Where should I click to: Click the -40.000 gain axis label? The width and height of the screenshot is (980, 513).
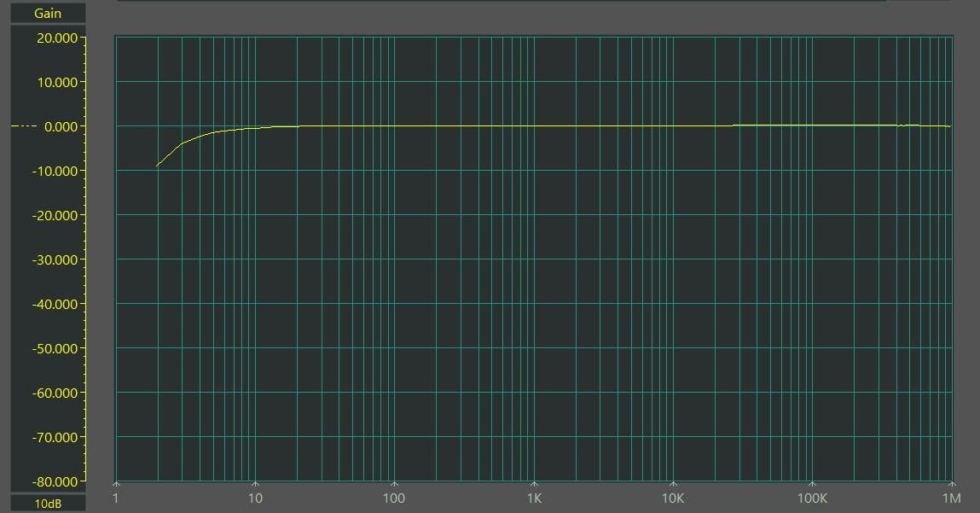click(55, 304)
